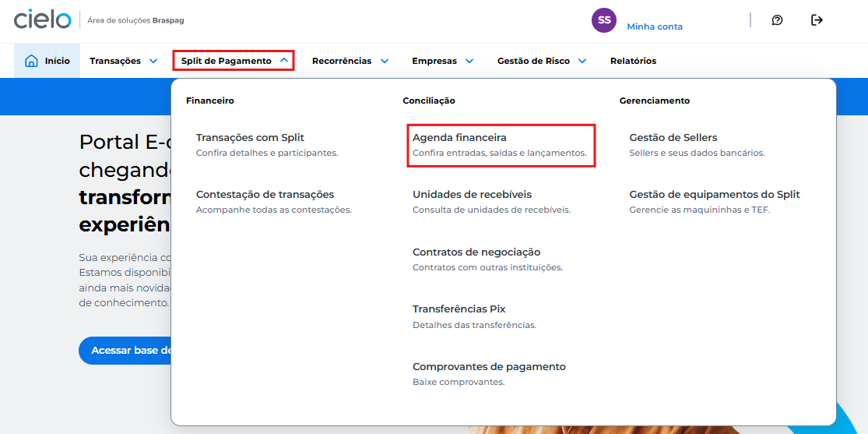
Task: Click the Conciliação section heading
Action: pos(429,101)
